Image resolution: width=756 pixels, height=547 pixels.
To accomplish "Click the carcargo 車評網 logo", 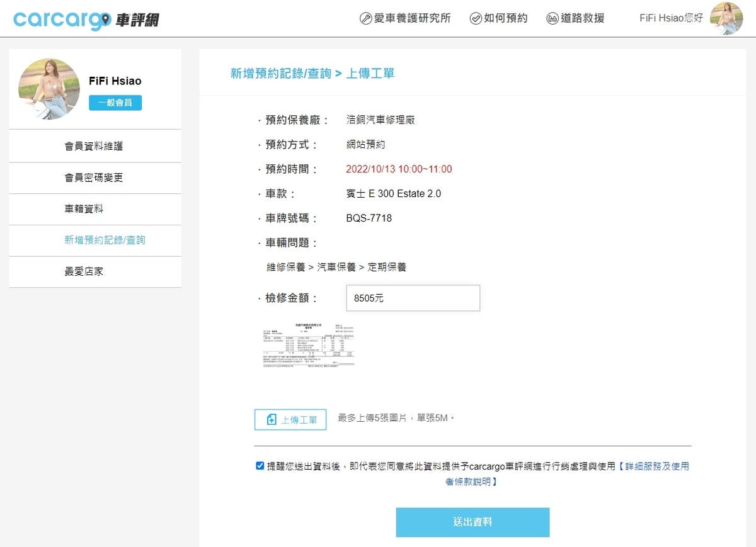I will coord(86,19).
